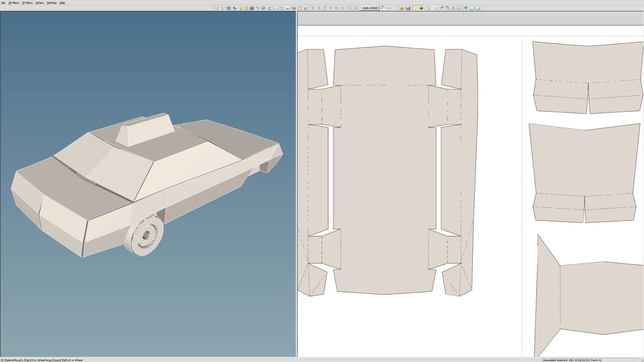This screenshot has width=644, height=362.
Task: Toggle the colored cube texture icon
Action: click(421, 8)
